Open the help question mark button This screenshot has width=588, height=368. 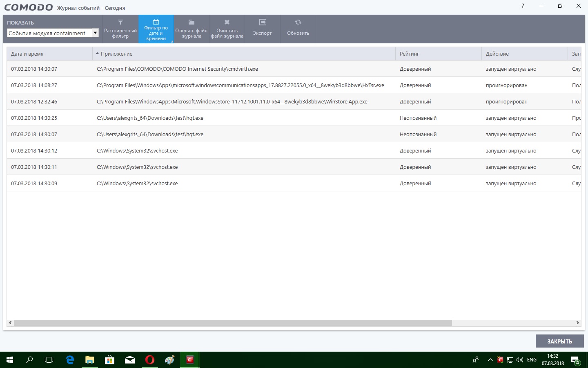pyautogui.click(x=523, y=6)
